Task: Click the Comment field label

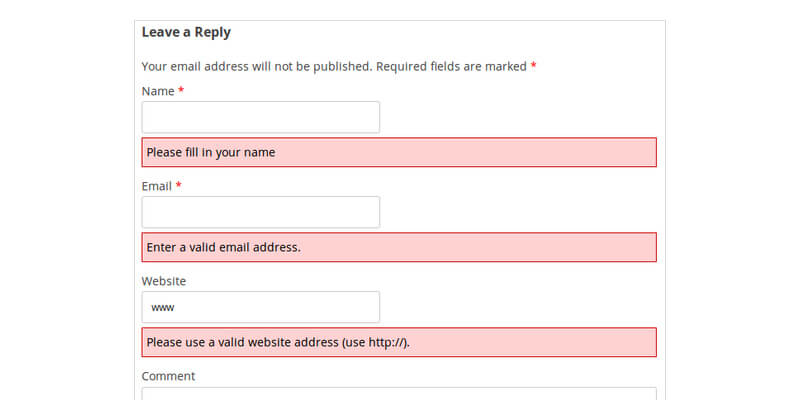Action: pyautogui.click(x=168, y=376)
